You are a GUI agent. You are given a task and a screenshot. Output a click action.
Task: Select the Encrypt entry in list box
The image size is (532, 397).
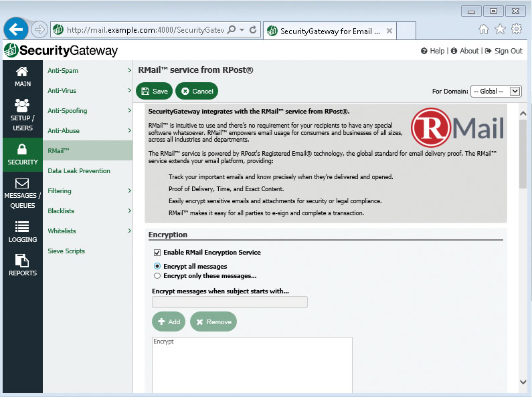(163, 342)
